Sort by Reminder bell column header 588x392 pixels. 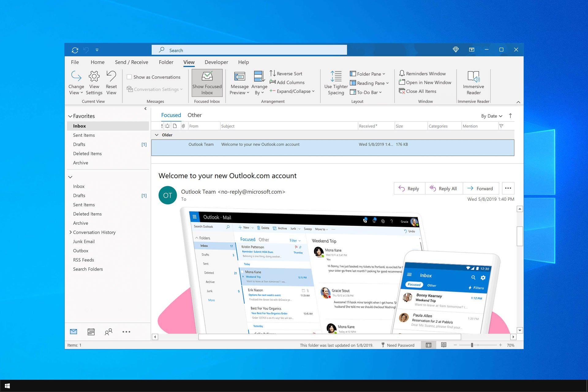pyautogui.click(x=168, y=126)
